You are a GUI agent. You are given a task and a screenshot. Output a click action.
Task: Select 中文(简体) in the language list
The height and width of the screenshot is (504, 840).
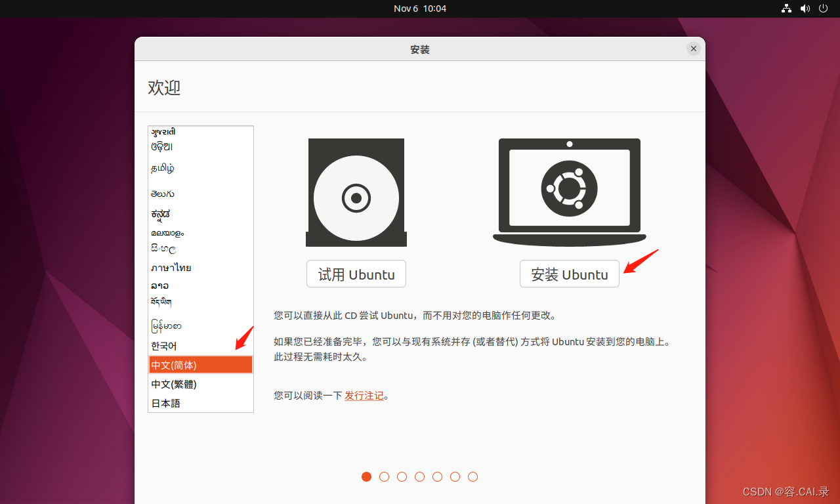[x=201, y=365]
